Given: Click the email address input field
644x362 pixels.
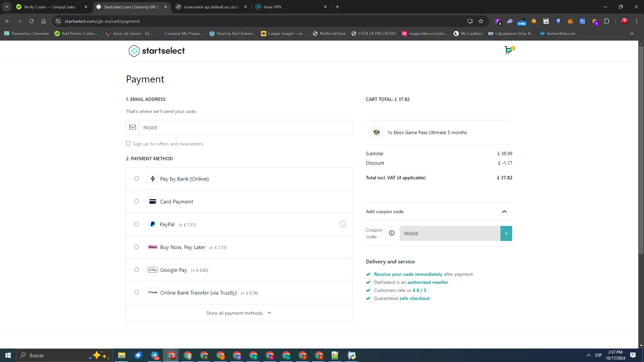Looking at the screenshot, I should [x=246, y=127].
